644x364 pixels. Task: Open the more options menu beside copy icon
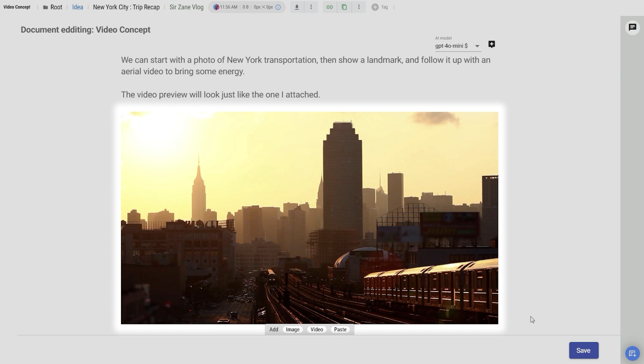point(359,7)
